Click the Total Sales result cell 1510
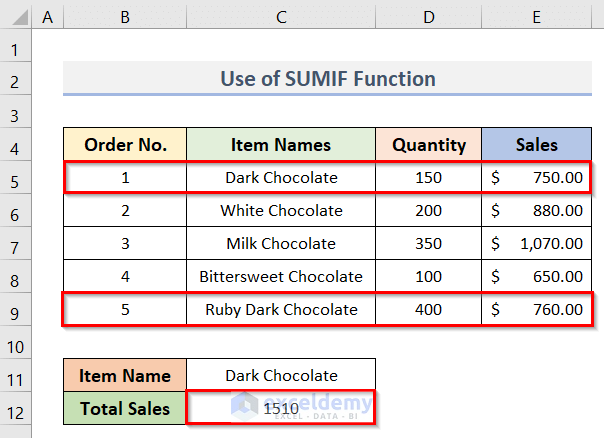 click(x=281, y=409)
